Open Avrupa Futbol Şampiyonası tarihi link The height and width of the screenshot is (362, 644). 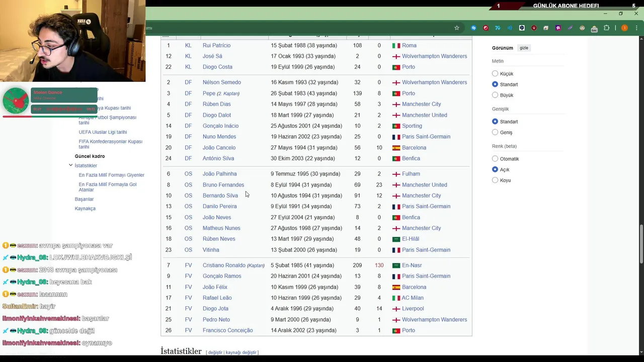click(107, 120)
